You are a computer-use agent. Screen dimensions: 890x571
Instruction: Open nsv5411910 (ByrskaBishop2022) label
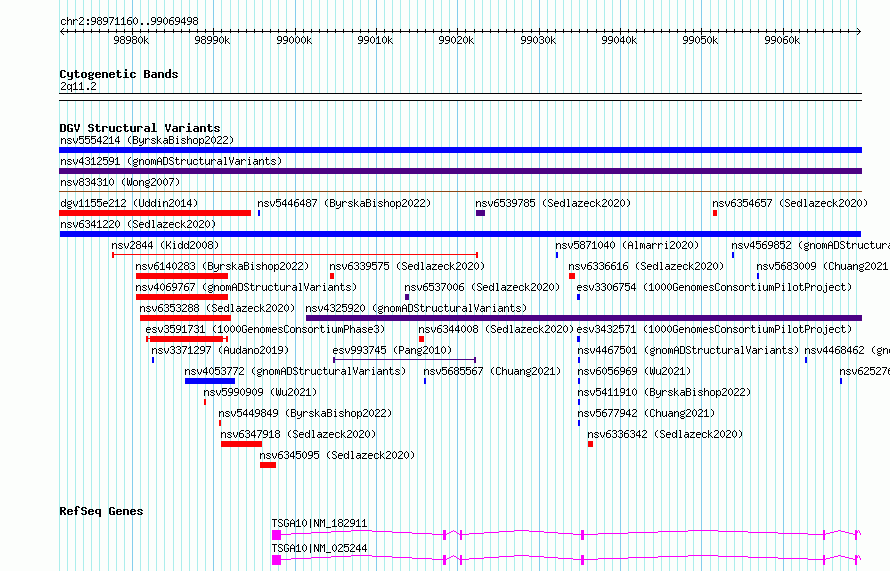click(664, 392)
